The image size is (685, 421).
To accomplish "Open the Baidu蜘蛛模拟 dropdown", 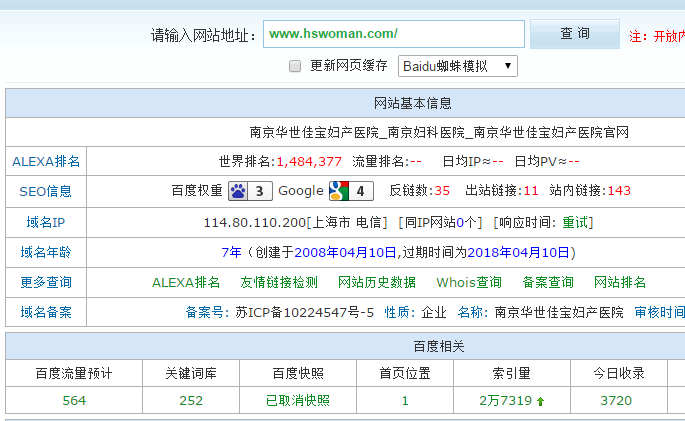I will 457,66.
